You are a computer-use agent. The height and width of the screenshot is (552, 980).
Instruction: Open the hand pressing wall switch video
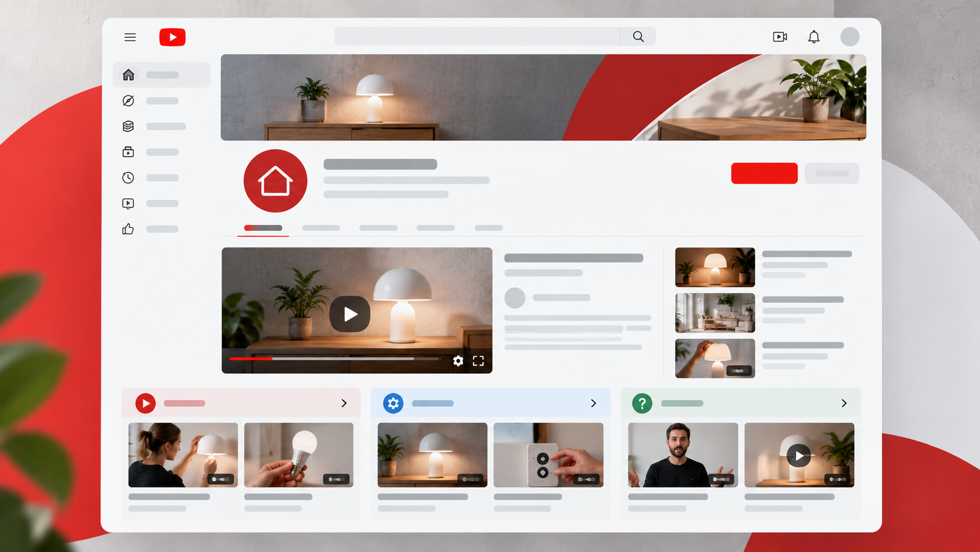549,455
